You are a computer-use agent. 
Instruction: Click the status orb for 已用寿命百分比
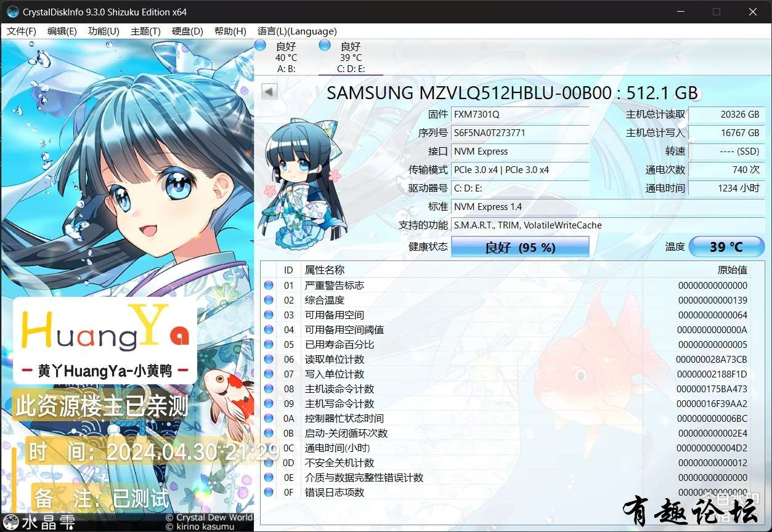[x=269, y=344]
